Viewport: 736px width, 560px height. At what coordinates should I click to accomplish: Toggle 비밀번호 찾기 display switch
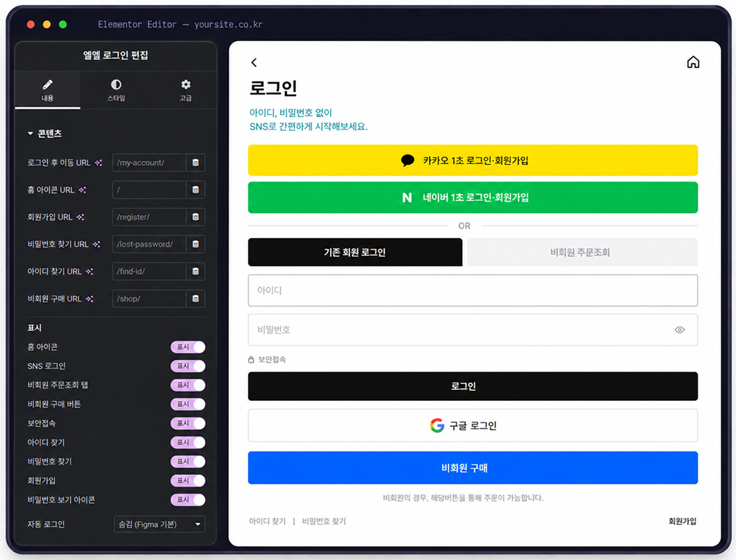(x=188, y=462)
